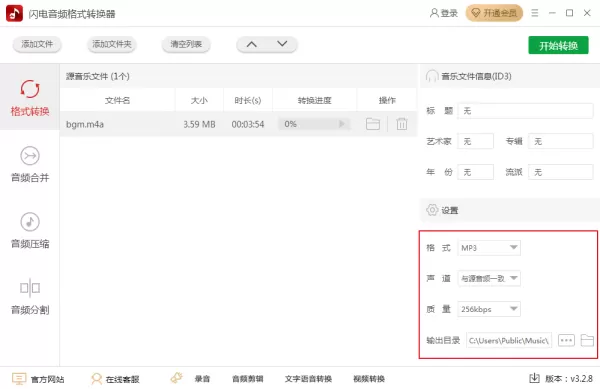Click the 流派 genre input field
The height and width of the screenshot is (389, 600).
[561, 172]
